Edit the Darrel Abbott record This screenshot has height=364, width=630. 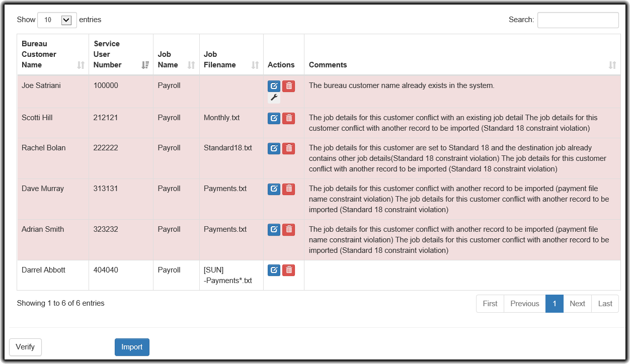(x=274, y=270)
